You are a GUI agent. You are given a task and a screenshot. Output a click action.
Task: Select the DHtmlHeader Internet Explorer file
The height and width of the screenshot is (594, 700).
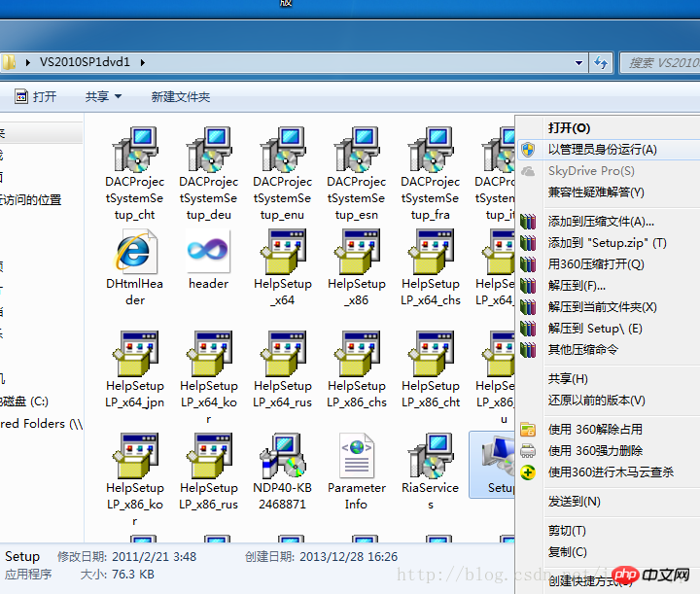135,251
